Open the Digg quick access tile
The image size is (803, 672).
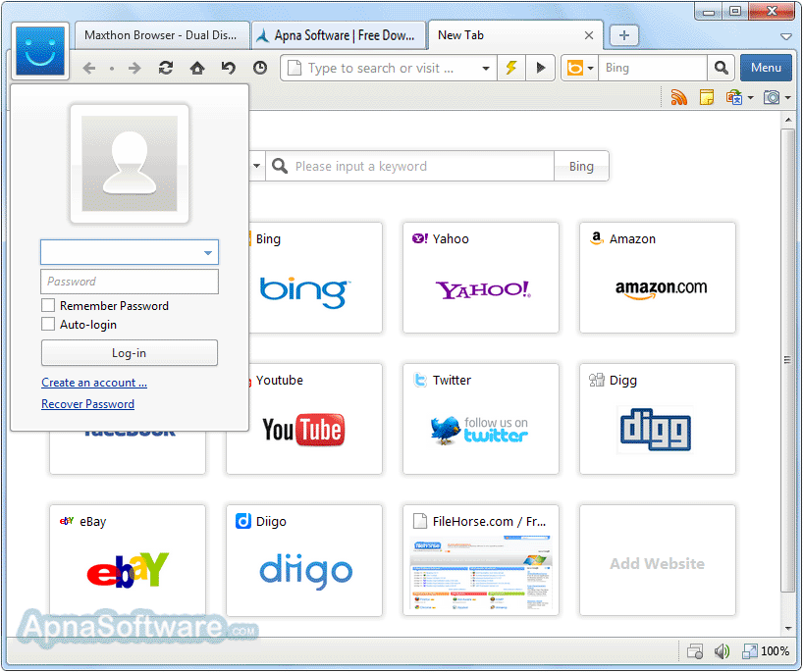pyautogui.click(x=658, y=419)
